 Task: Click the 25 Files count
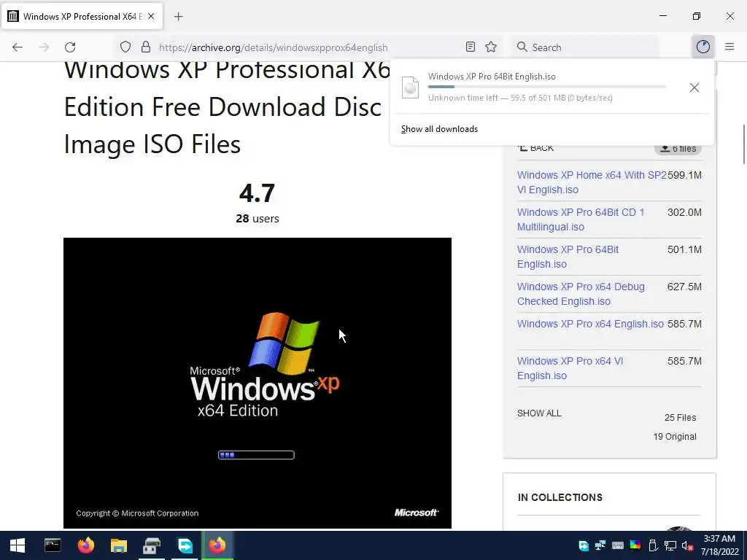tap(681, 418)
